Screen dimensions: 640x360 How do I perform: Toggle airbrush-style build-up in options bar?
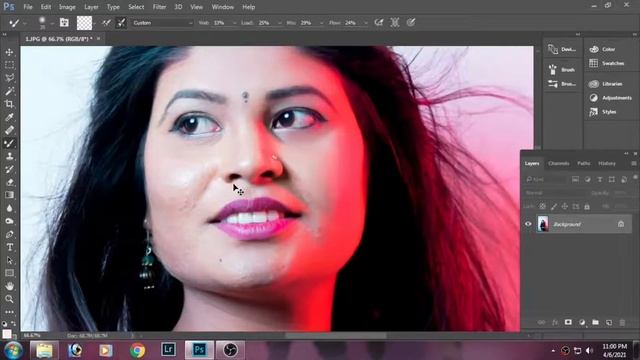379,22
